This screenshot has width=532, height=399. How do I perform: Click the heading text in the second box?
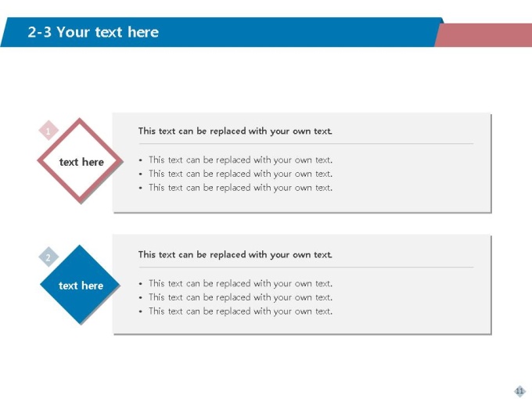point(235,254)
